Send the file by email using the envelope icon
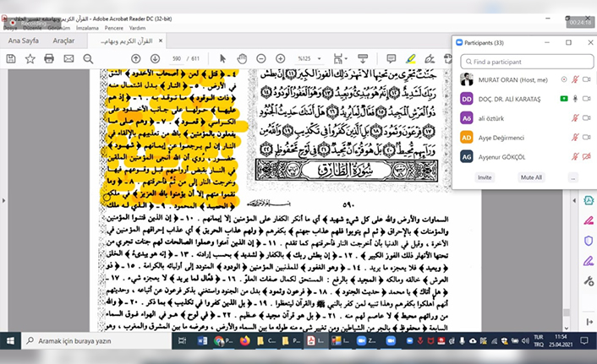 68,58
